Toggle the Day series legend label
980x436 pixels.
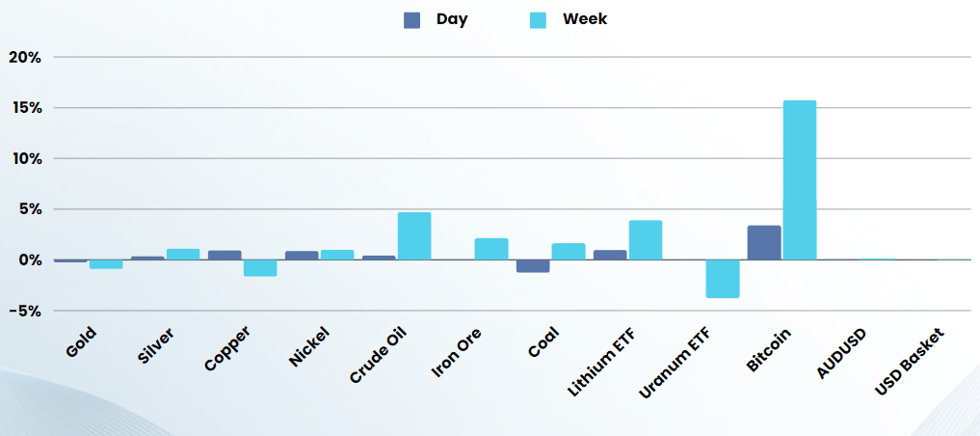tap(451, 19)
